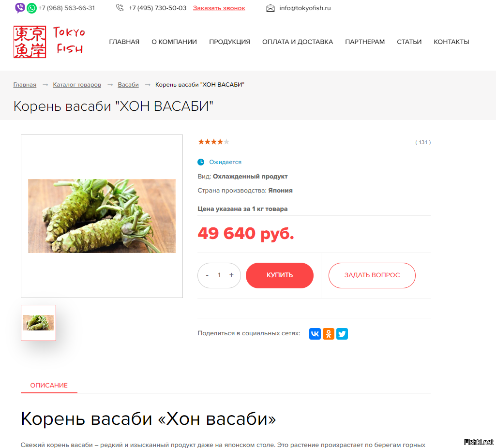The image size is (496, 448).
Task: Open the ОПЛАТА И ДОСТАВКА menu item
Action: click(x=298, y=42)
